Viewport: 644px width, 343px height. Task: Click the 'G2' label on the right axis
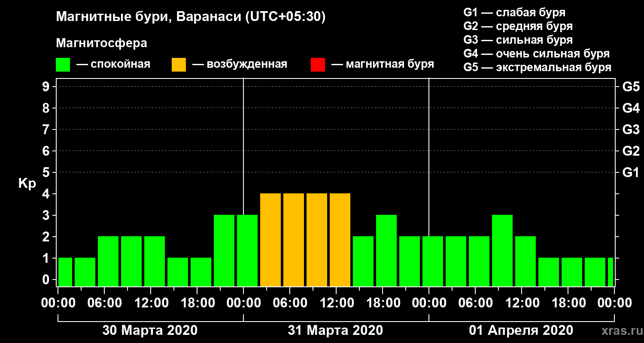pyautogui.click(x=631, y=151)
